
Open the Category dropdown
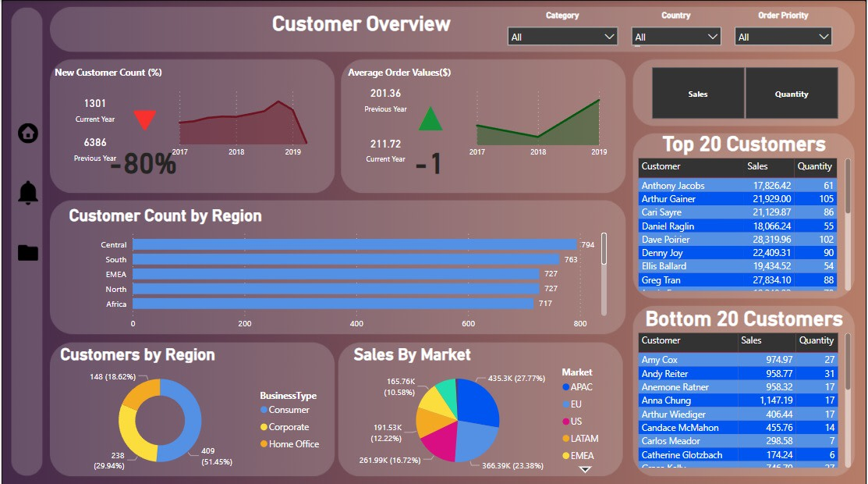pos(562,37)
